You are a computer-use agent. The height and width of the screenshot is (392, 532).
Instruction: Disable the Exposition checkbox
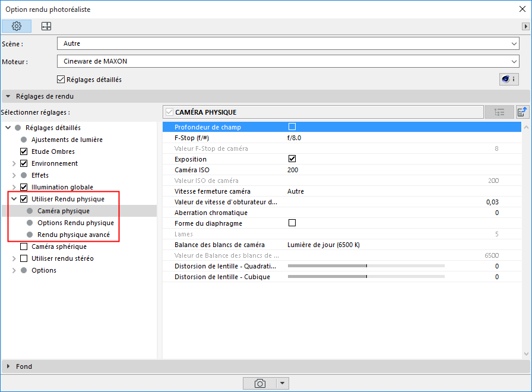292,159
